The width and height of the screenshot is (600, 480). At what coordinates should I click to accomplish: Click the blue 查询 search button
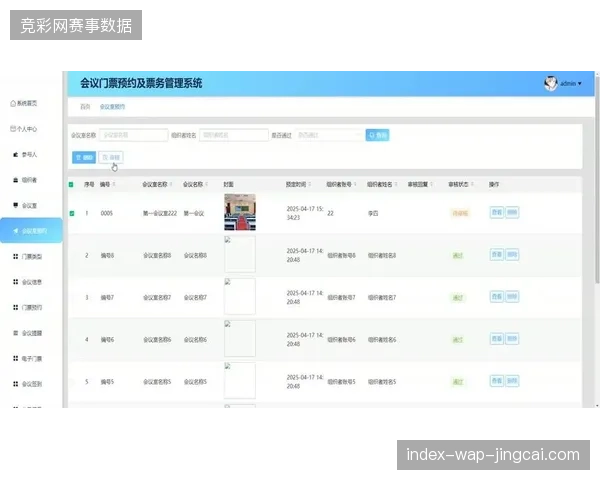(377, 135)
